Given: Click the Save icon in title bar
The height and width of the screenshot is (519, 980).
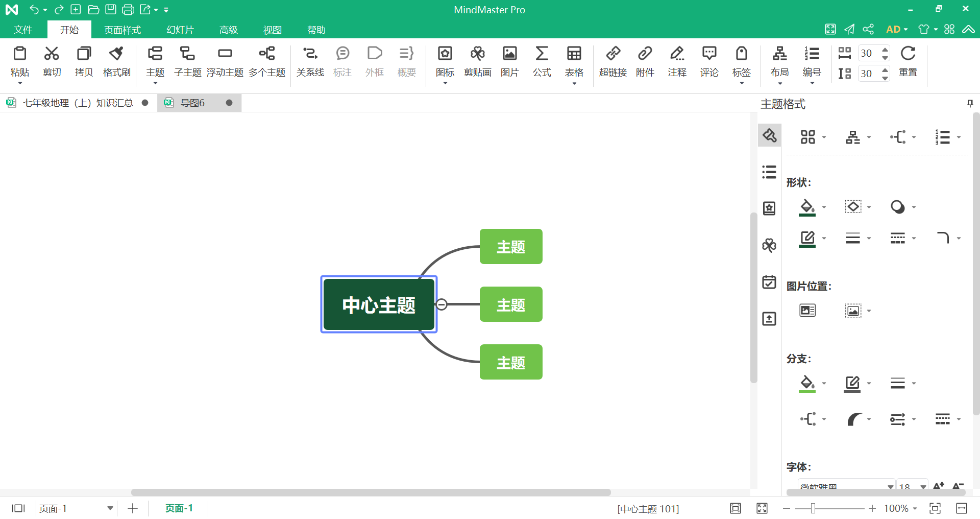Looking at the screenshot, I should click(x=111, y=9).
